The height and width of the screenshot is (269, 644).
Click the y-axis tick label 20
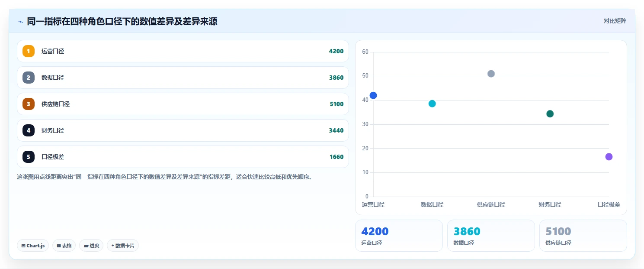(365, 148)
